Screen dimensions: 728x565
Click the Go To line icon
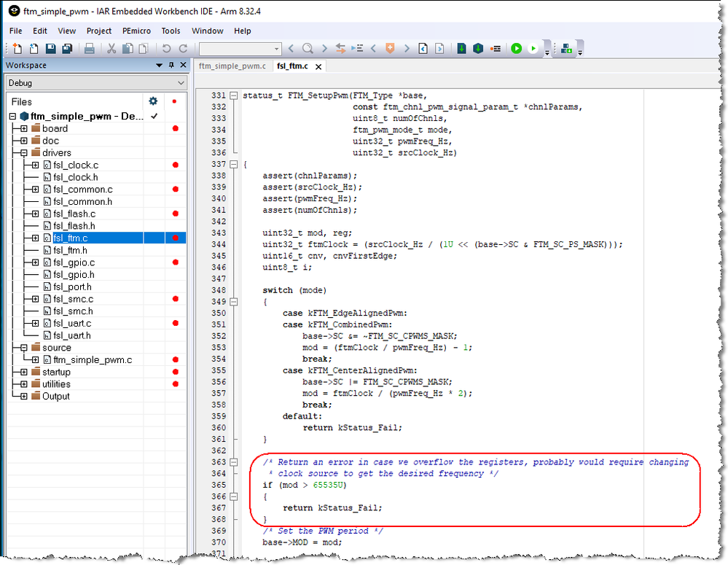pyautogui.click(x=357, y=48)
